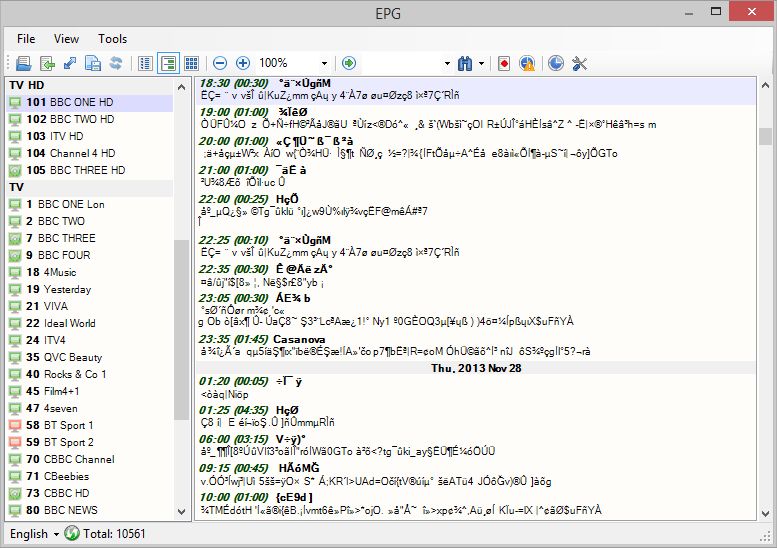The height and width of the screenshot is (548, 777).
Task: Open the Tools menu
Action: pyautogui.click(x=112, y=39)
